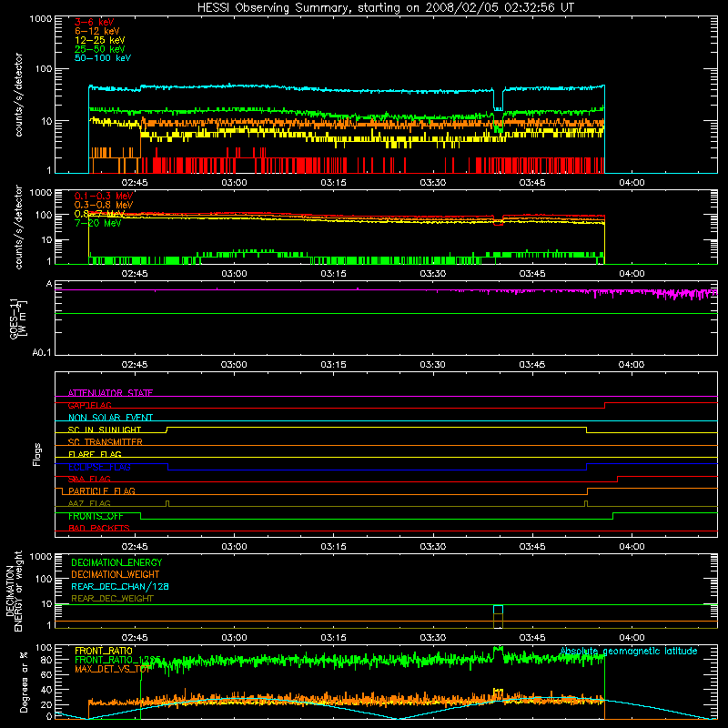Select the yellow FRONT_RATIO legend label
This screenshot has width=728, height=728.
(104, 651)
